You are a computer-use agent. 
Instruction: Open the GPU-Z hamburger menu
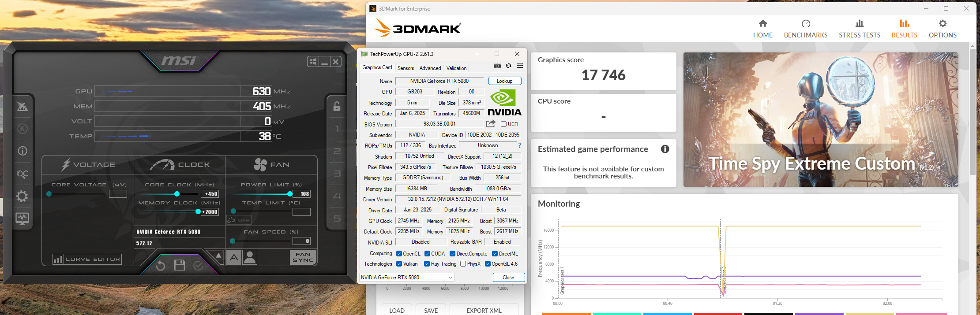[520, 66]
